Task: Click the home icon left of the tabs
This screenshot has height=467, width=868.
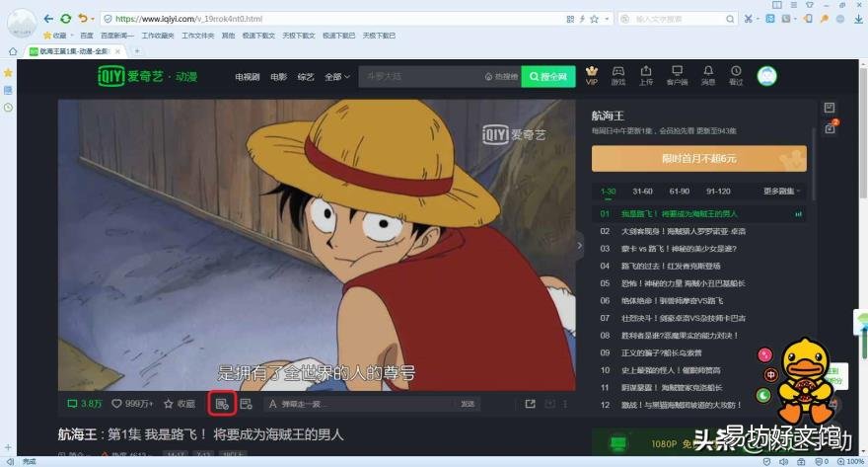Action: click(x=13, y=51)
